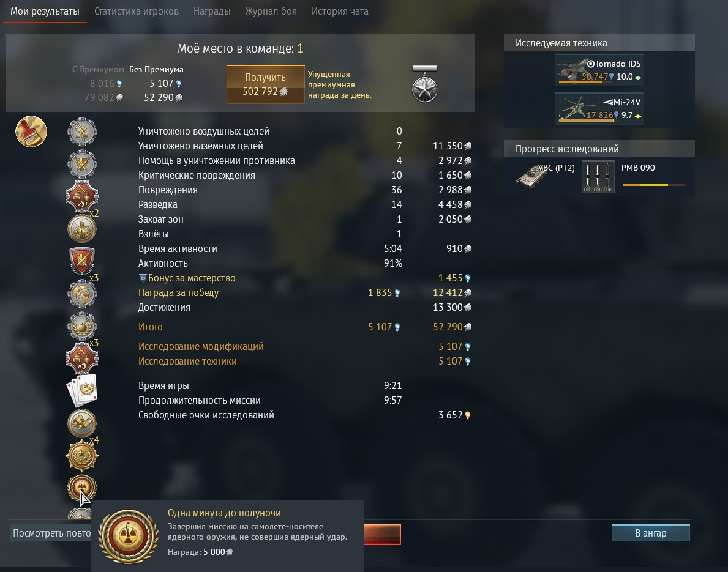Open the Статистика игроков tab
Image resolution: width=728 pixels, height=572 pixels.
tap(137, 11)
